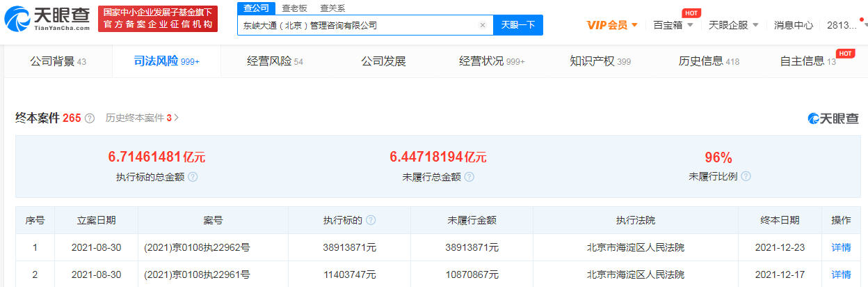The width and height of the screenshot is (868, 287).
Task: Switch to 历史信息 tab
Action: (x=709, y=61)
